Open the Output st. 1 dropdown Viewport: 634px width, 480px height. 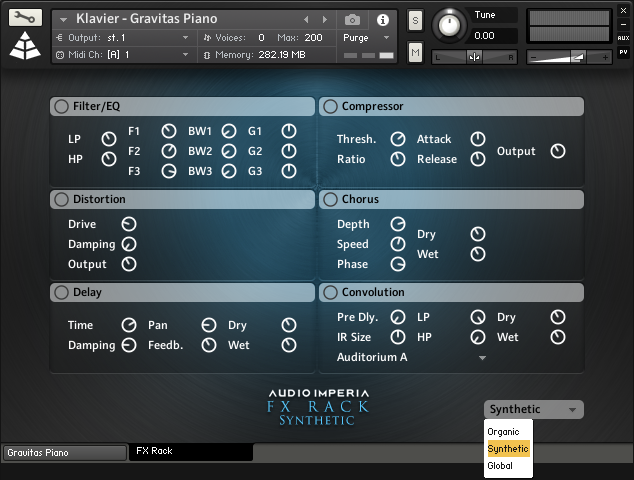click(x=186, y=38)
